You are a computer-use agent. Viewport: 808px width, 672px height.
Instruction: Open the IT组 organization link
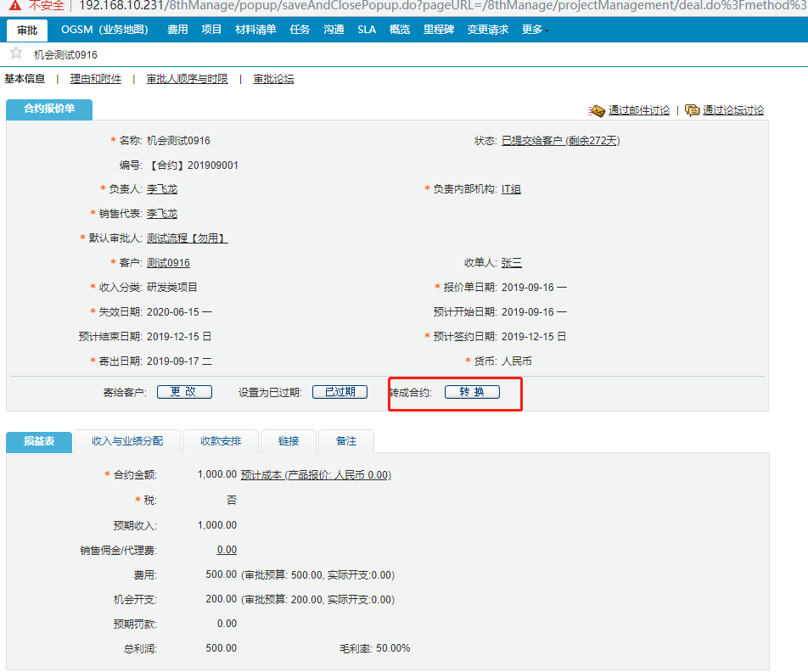coord(511,189)
